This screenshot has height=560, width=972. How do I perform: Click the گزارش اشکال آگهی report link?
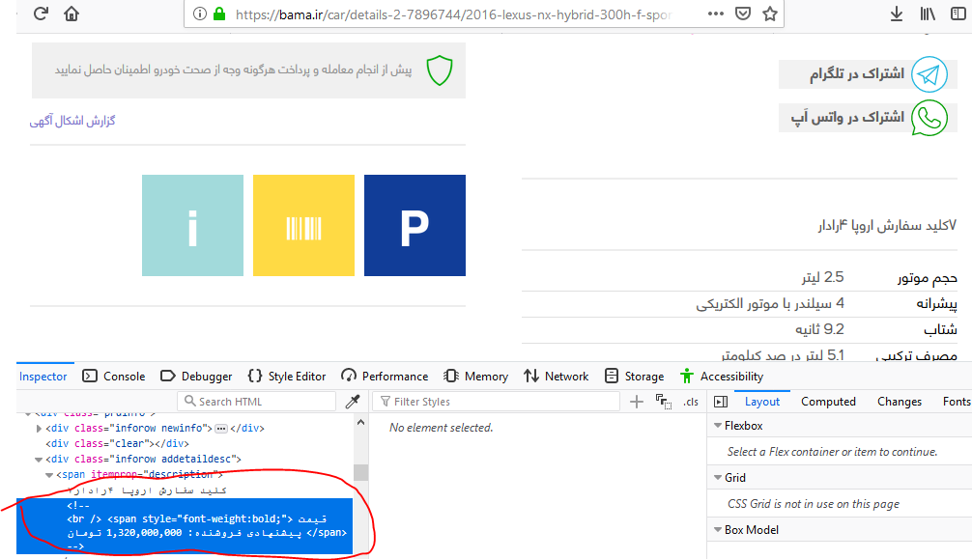coord(72,121)
